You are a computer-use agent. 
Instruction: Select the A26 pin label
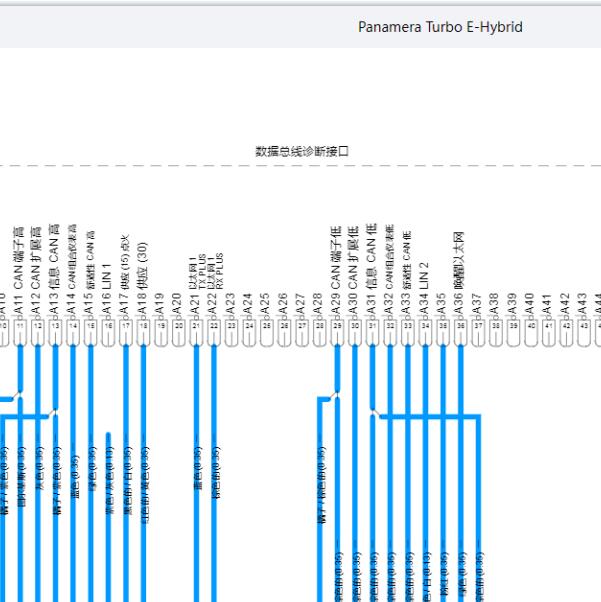tap(283, 304)
